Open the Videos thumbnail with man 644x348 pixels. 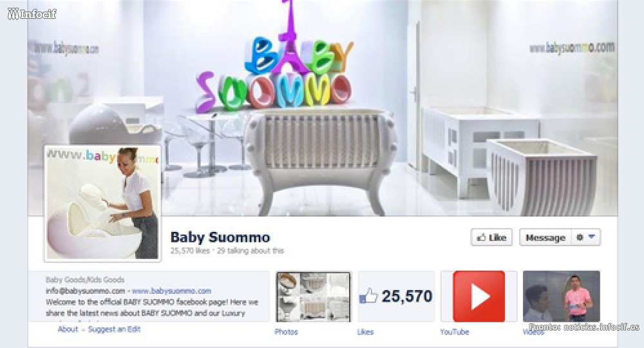tap(561, 296)
